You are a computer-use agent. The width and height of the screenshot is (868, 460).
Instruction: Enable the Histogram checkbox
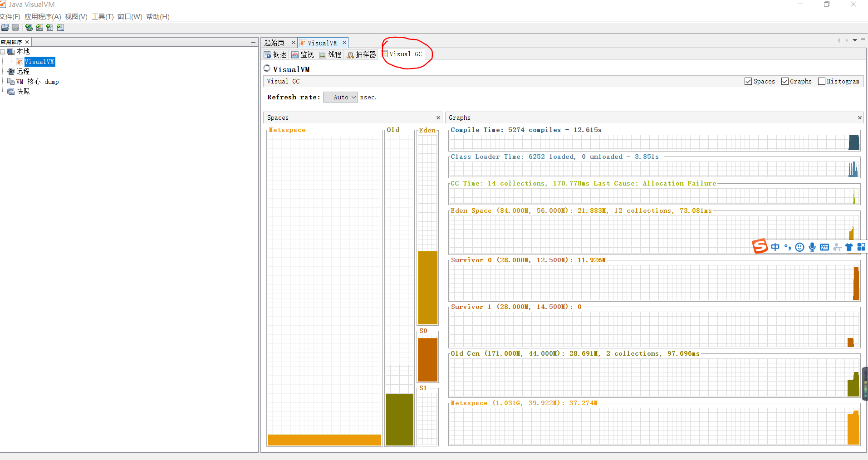[x=822, y=81]
